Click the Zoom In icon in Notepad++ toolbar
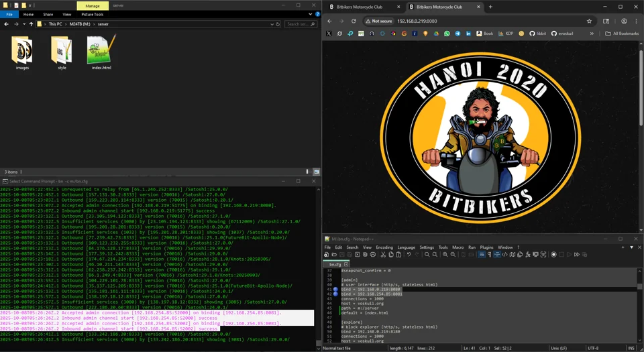The height and width of the screenshot is (352, 644). [445, 255]
